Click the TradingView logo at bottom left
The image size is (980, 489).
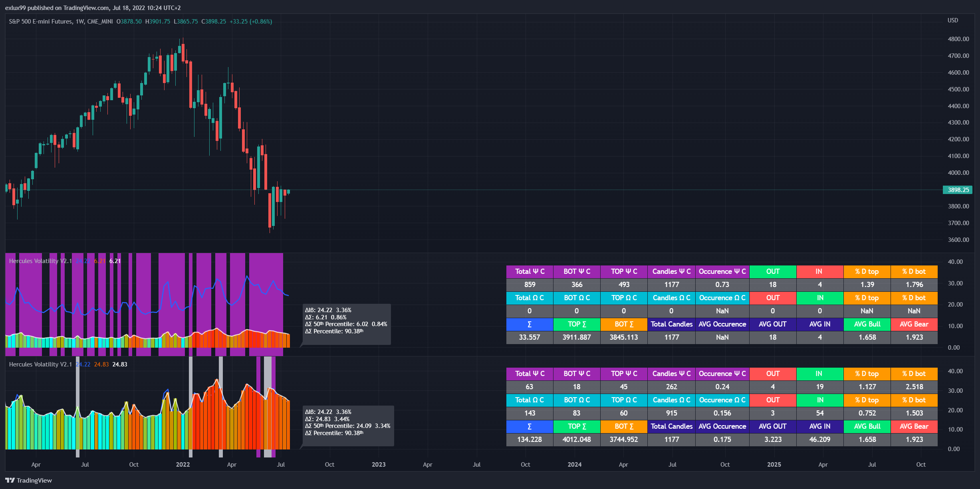[x=28, y=480]
